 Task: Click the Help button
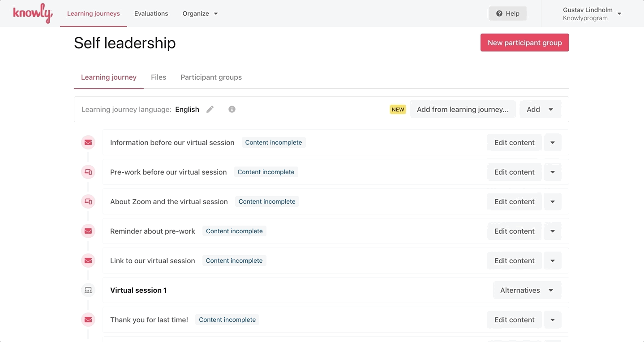click(507, 13)
